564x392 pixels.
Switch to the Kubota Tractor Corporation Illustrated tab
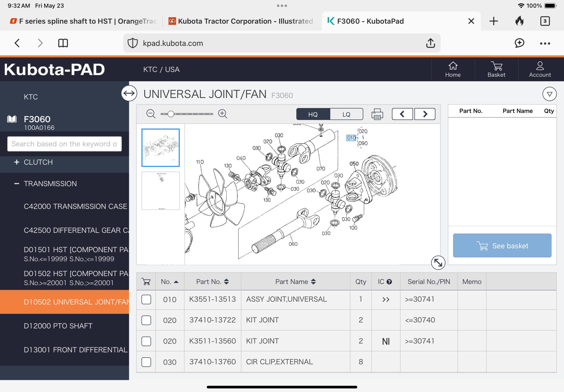241,21
